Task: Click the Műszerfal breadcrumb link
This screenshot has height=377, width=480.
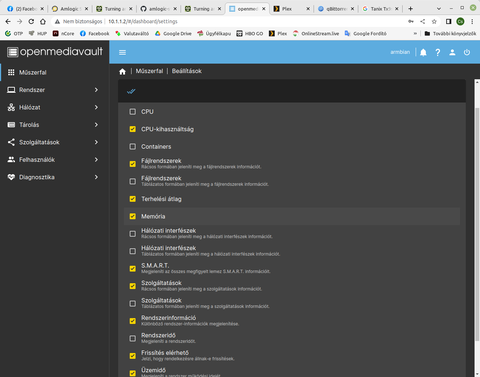Action: click(x=149, y=71)
